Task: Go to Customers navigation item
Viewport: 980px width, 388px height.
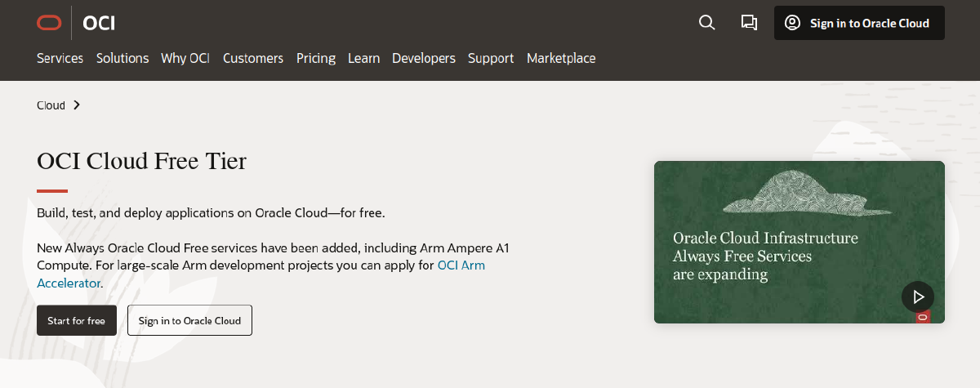Action: [253, 58]
